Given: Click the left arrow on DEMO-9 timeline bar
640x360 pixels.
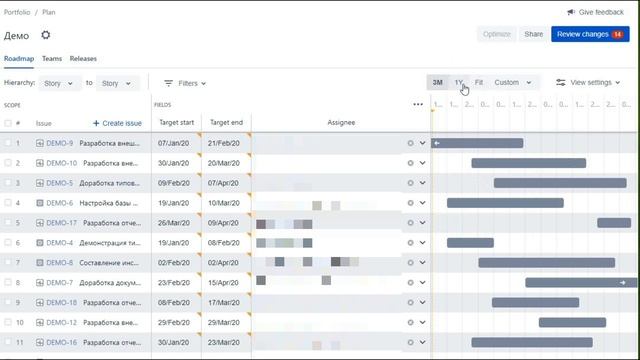Looking at the screenshot, I should (437, 143).
